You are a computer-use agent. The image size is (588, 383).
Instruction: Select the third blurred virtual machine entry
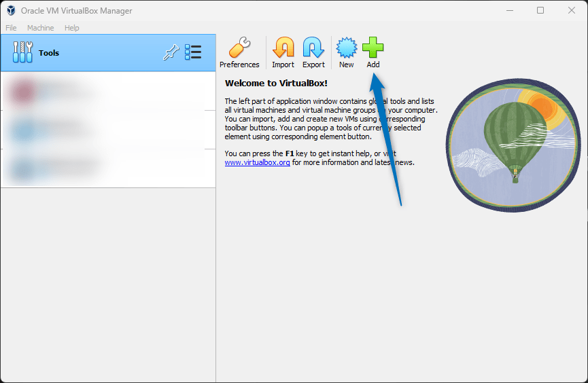[108, 168]
